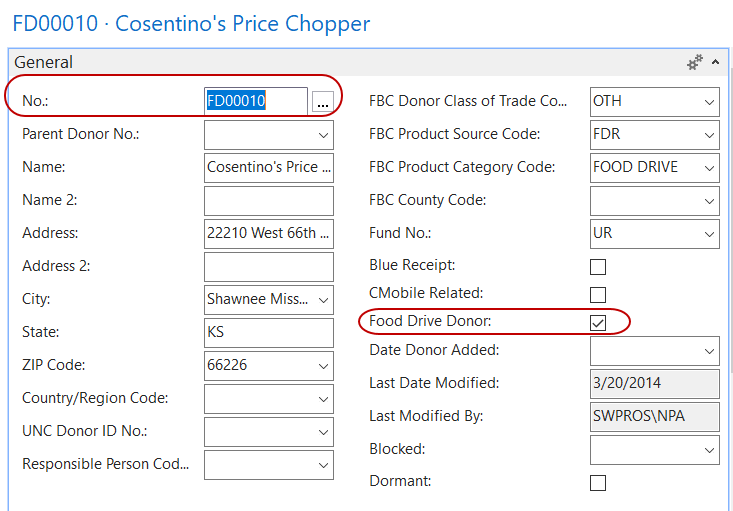Click the Address 2 input field
The image size is (733, 511).
(268, 266)
